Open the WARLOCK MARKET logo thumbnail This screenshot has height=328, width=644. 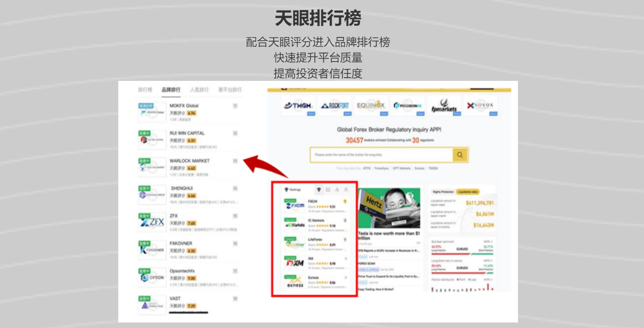[152, 168]
